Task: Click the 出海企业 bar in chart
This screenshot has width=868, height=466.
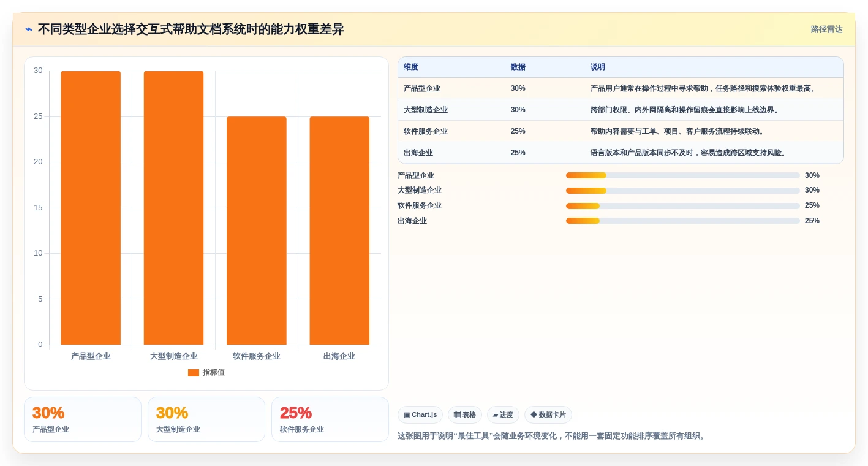Action: 339,231
